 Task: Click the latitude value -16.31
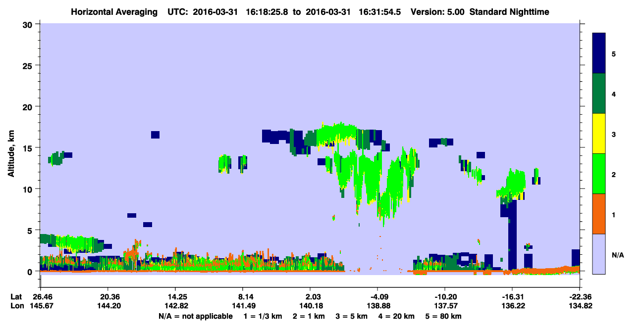(x=512, y=297)
